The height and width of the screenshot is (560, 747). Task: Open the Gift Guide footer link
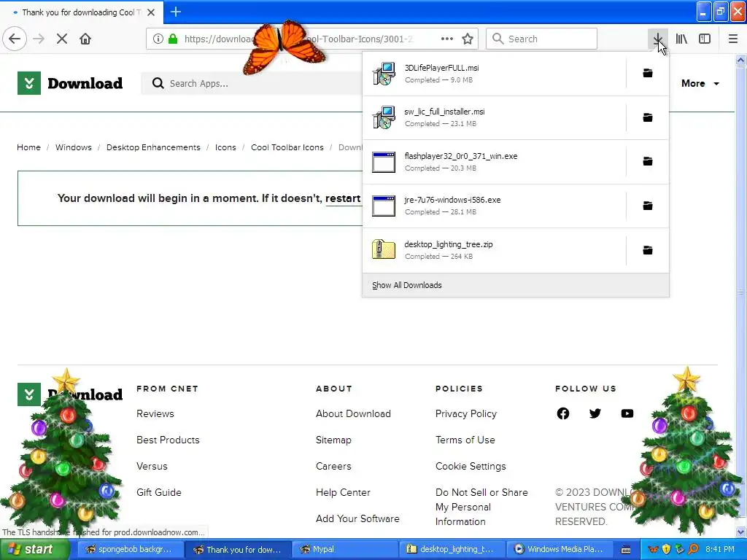[x=159, y=492]
